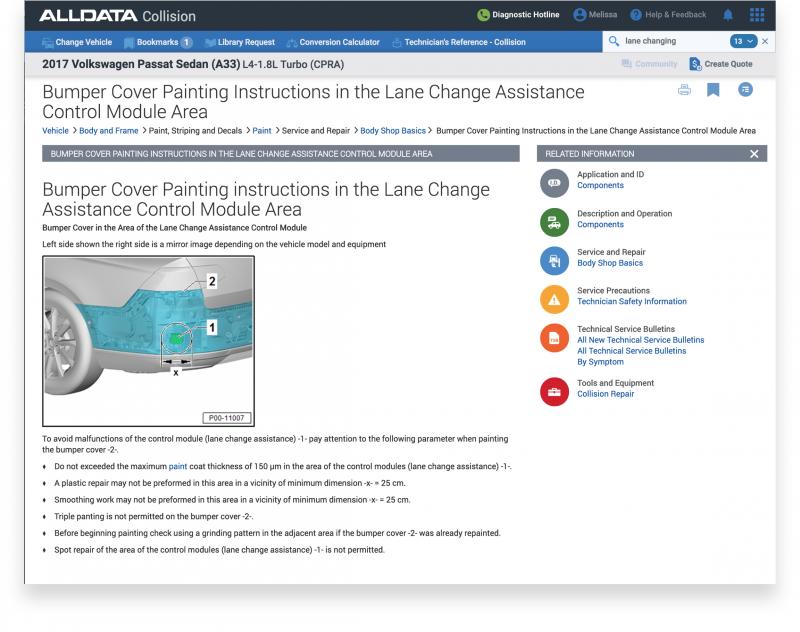Toggle the round related-information list icon
Viewport: 800px width, 632px height.
coord(745,90)
